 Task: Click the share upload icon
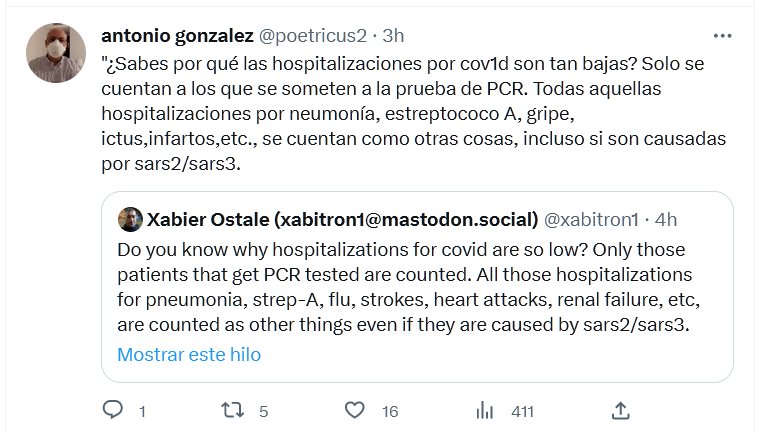(x=620, y=410)
